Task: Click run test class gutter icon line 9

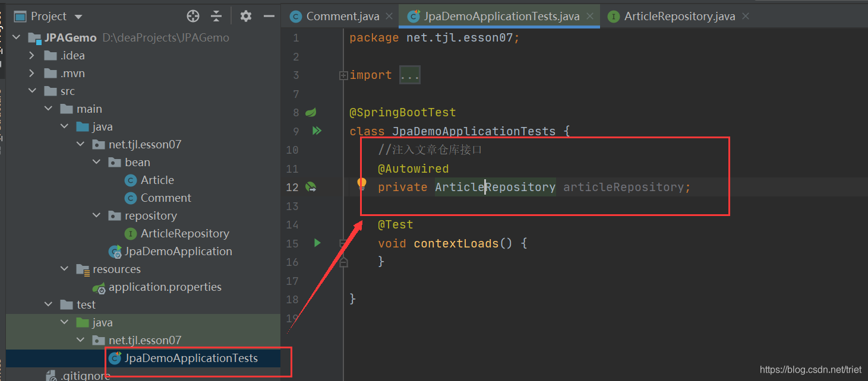Action: click(x=317, y=131)
